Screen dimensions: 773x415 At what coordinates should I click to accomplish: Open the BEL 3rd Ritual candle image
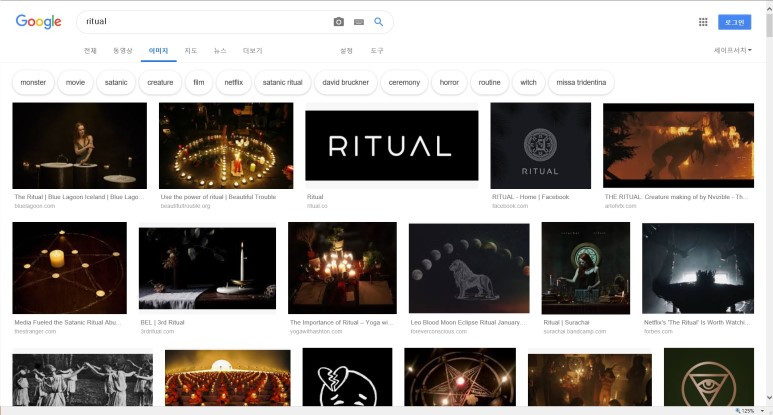[208, 268]
